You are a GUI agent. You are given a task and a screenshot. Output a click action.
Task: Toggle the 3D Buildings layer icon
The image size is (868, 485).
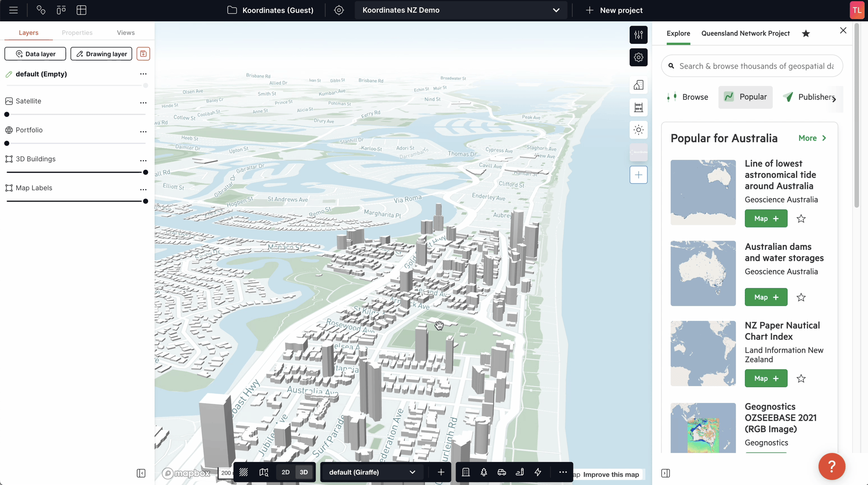(9, 159)
